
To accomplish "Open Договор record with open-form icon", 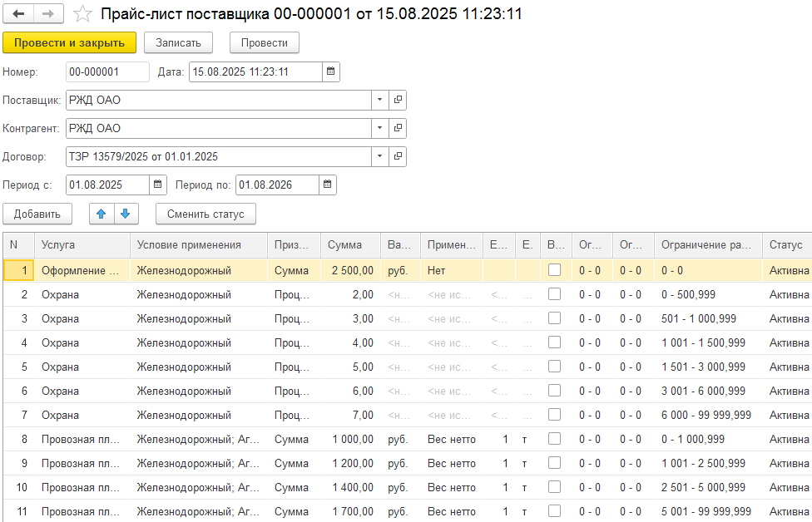I will (x=398, y=156).
